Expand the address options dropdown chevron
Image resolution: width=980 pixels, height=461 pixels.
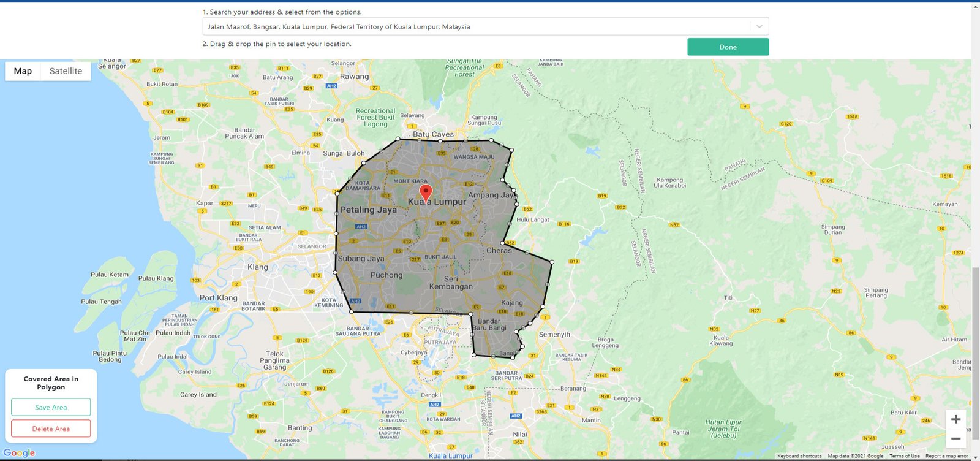[759, 26]
